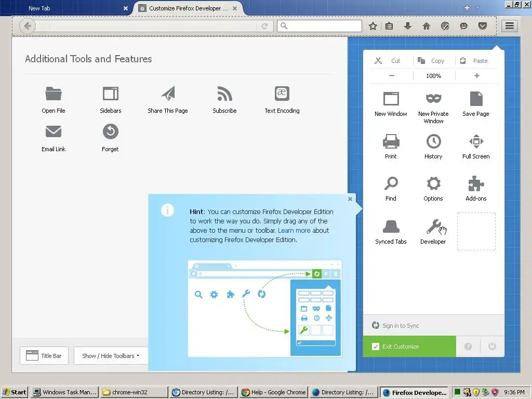Image resolution: width=532 pixels, height=399 pixels.
Task: Click the home toolbar icon
Action: pos(427,26)
